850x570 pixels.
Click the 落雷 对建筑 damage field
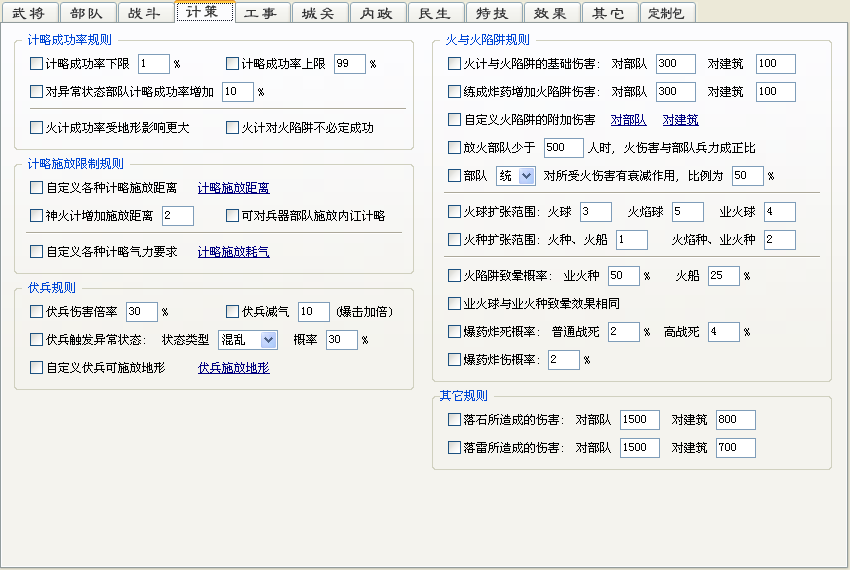pyautogui.click(x=736, y=448)
